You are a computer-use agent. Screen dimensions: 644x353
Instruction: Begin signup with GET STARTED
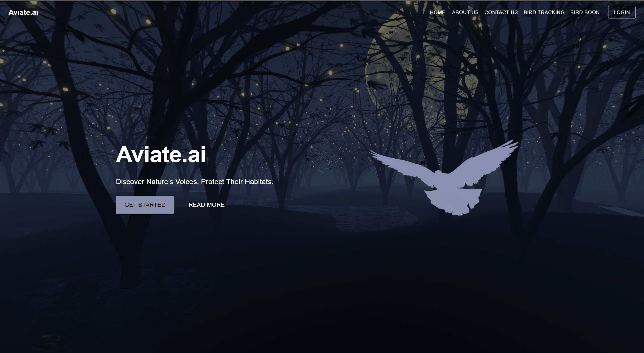(x=145, y=205)
